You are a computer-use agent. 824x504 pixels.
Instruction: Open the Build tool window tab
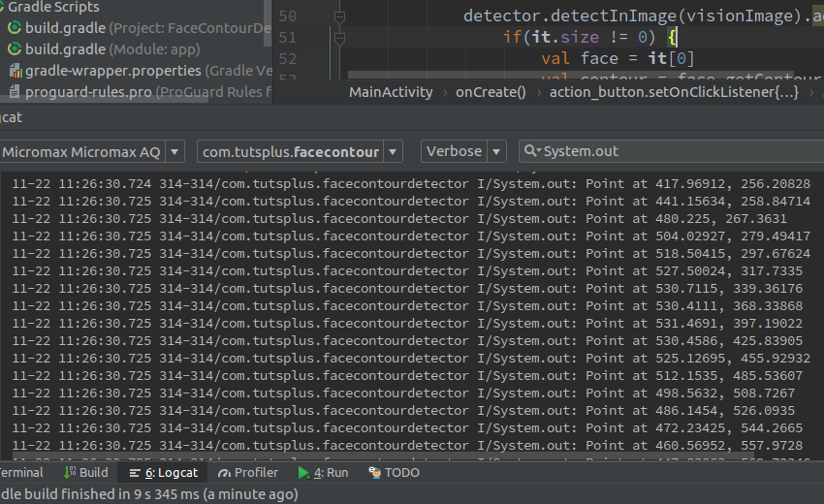(x=85, y=473)
